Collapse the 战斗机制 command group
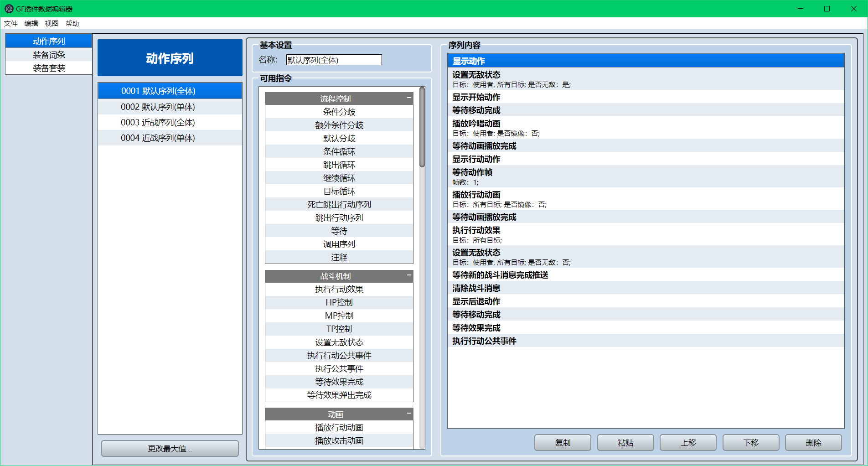The image size is (868, 466). pos(409,275)
